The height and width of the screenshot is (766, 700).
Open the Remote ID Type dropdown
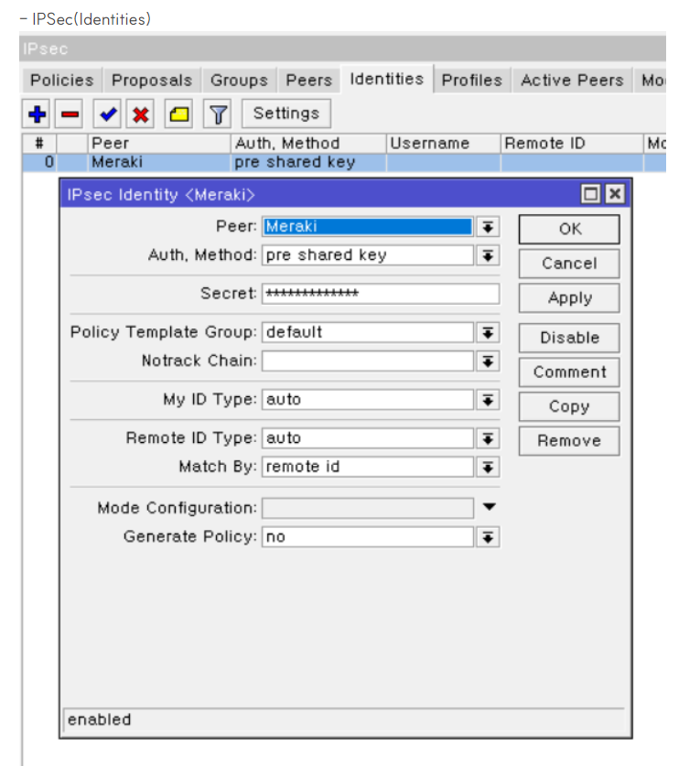(x=488, y=438)
